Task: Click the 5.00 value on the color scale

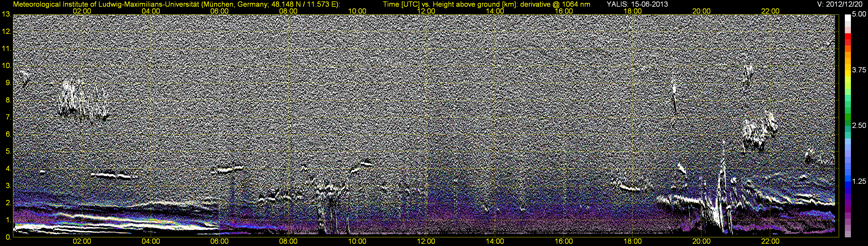Action: pos(859,14)
